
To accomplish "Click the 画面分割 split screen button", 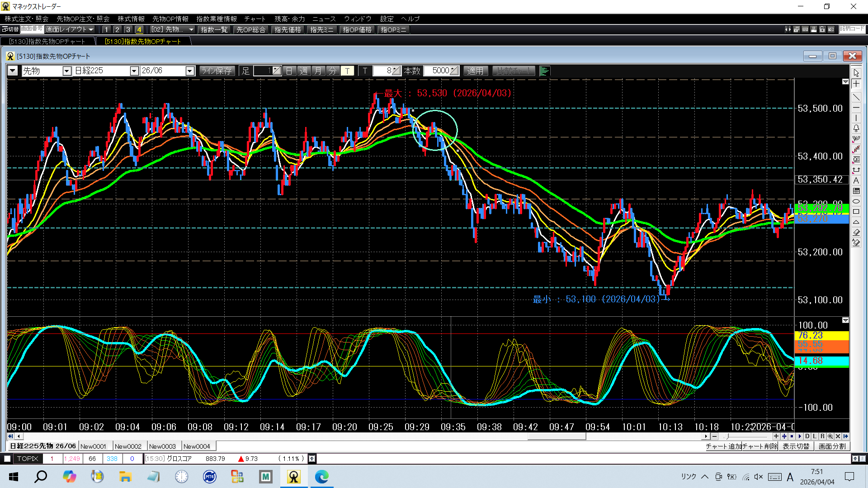I will tap(832, 446).
